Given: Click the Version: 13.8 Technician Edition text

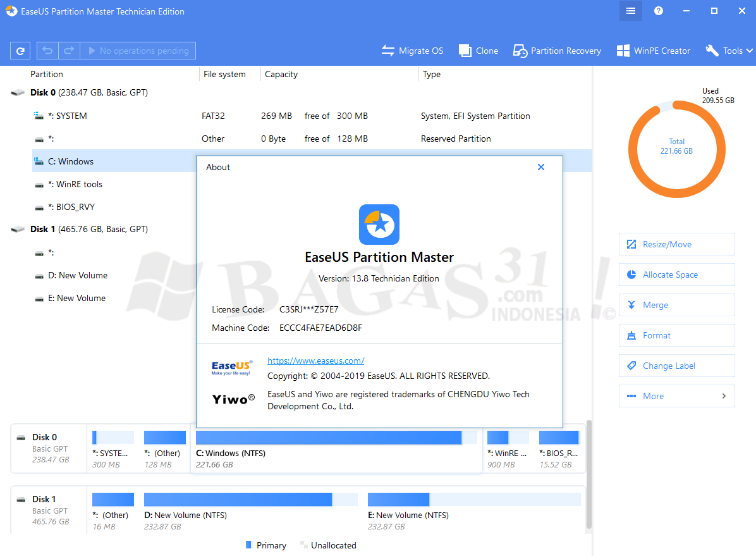Looking at the screenshot, I should click(379, 278).
